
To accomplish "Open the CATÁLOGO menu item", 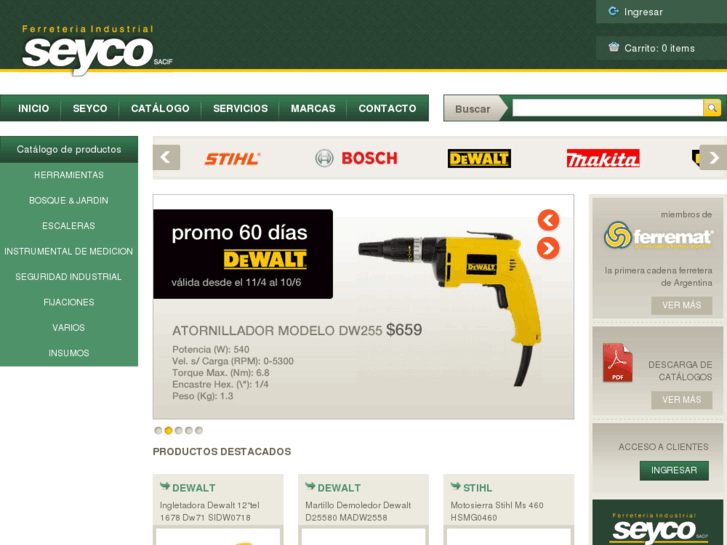I will pyautogui.click(x=160, y=108).
